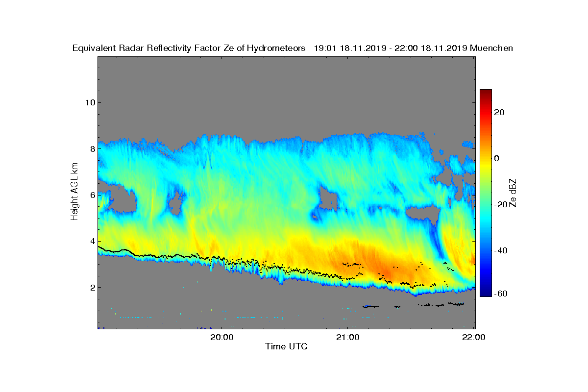Click the colorbar tick label '-20'

[x=500, y=204]
